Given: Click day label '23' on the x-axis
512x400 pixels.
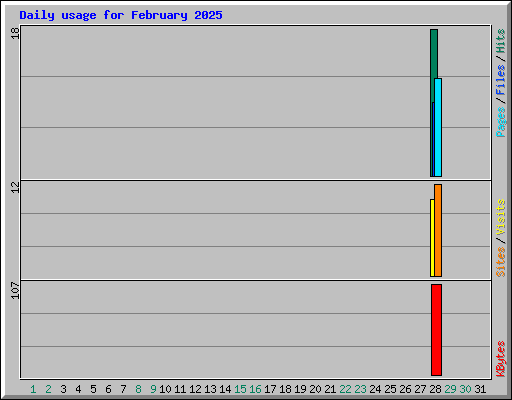Looking at the screenshot, I should [360, 389].
